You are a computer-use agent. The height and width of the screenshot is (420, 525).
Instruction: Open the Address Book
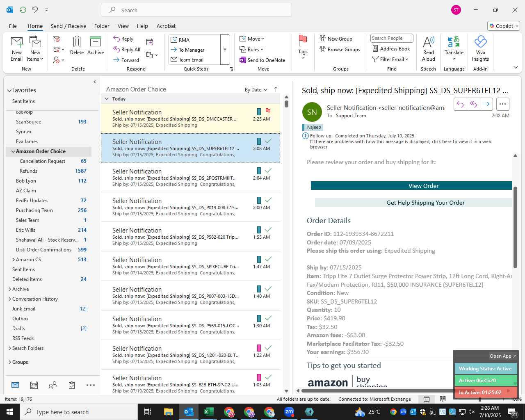pos(391,48)
